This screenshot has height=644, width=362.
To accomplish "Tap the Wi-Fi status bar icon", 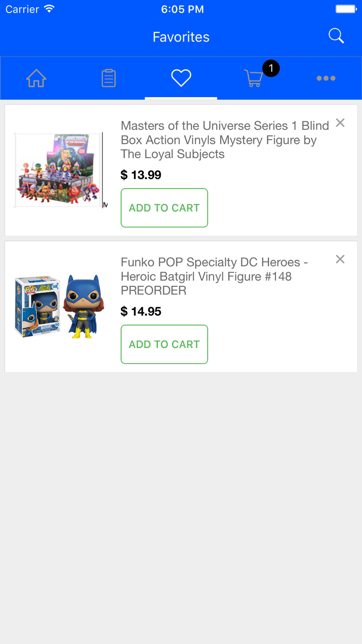I will (49, 9).
